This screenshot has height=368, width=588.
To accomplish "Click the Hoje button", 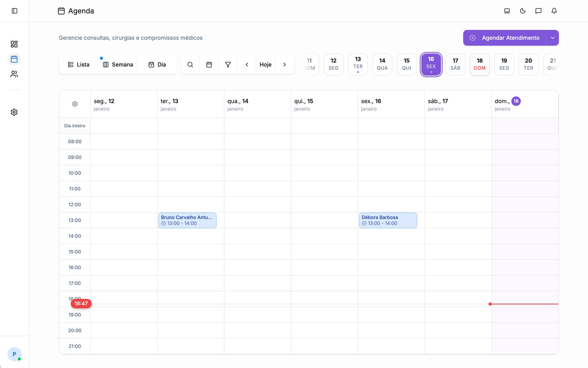I will point(265,64).
